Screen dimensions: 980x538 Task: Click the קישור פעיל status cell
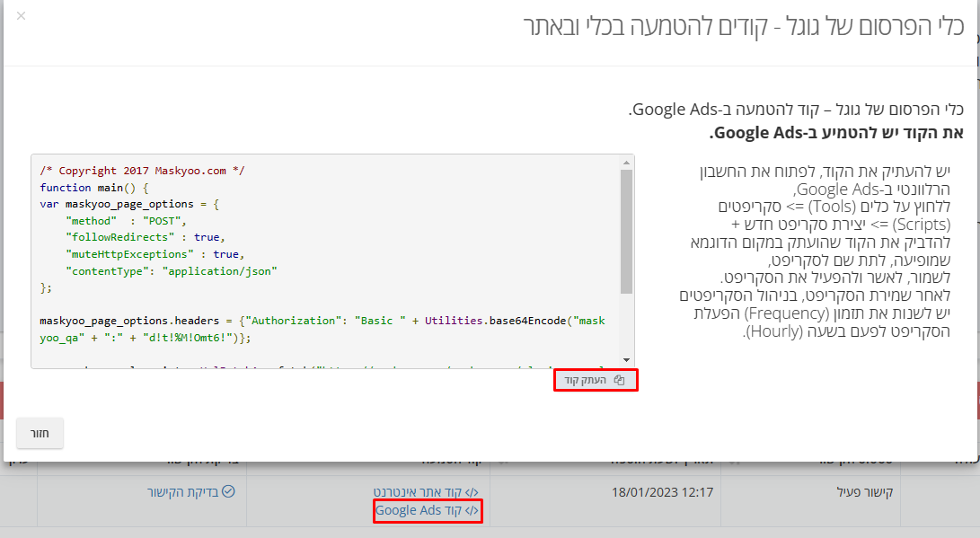pyautogui.click(x=865, y=492)
